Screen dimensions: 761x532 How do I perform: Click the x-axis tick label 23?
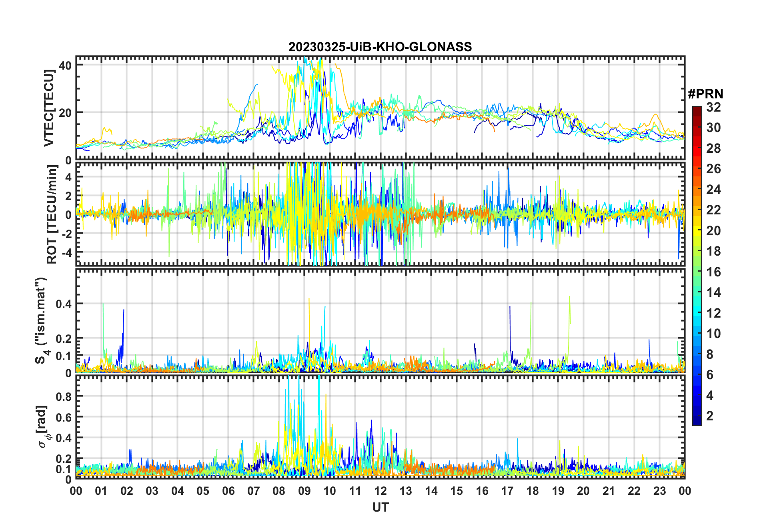coord(659,491)
